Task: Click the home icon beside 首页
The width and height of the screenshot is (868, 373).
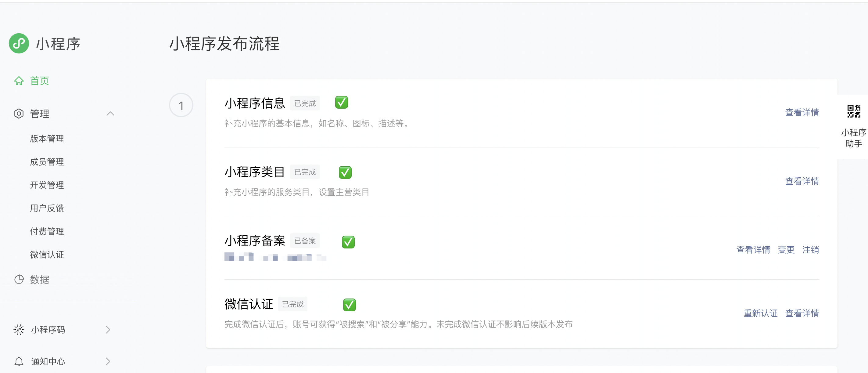Action: coord(19,81)
